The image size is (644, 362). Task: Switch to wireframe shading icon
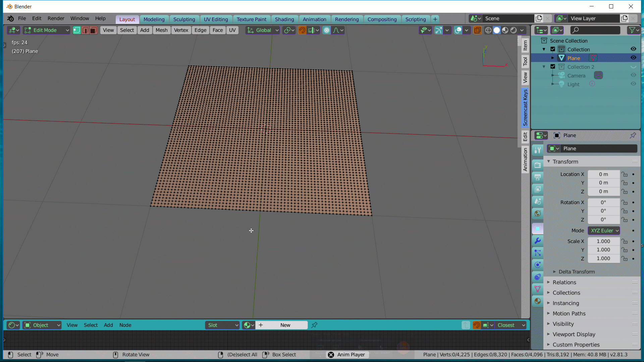coord(488,30)
